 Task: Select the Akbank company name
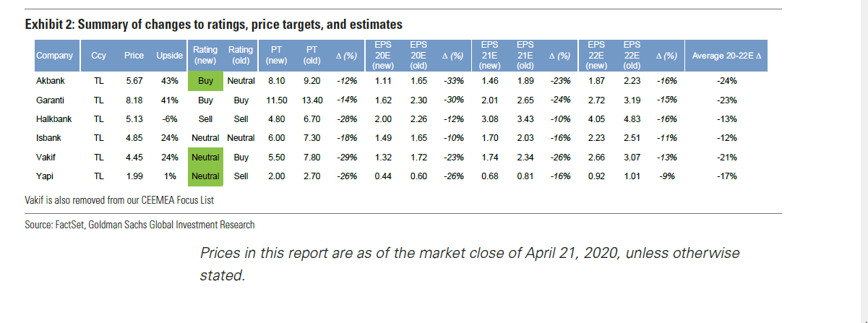tap(51, 81)
